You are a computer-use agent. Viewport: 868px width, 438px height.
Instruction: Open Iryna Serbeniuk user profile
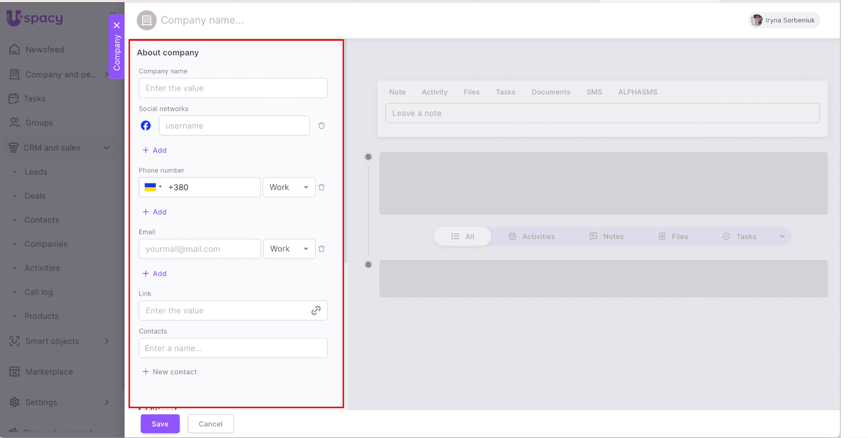(x=784, y=20)
